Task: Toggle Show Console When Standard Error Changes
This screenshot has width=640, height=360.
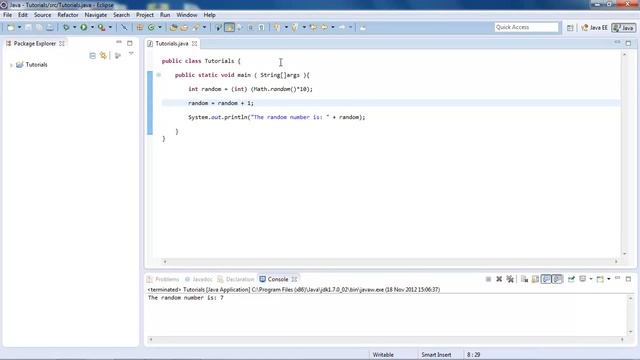Action: [558, 279]
